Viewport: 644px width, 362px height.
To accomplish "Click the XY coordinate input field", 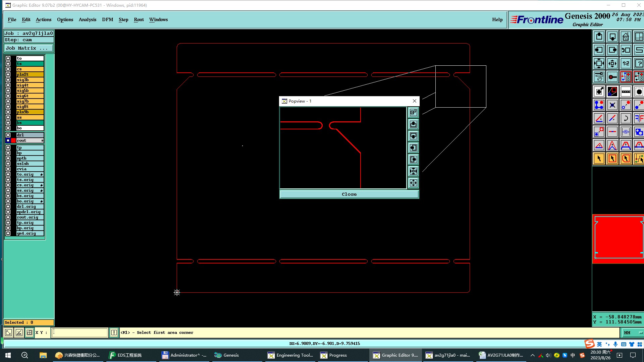I will pyautogui.click(x=79, y=333).
